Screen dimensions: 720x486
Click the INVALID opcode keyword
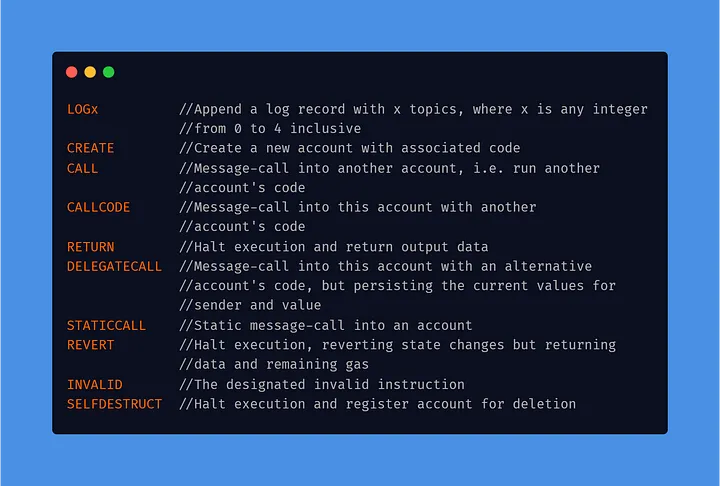(95, 384)
